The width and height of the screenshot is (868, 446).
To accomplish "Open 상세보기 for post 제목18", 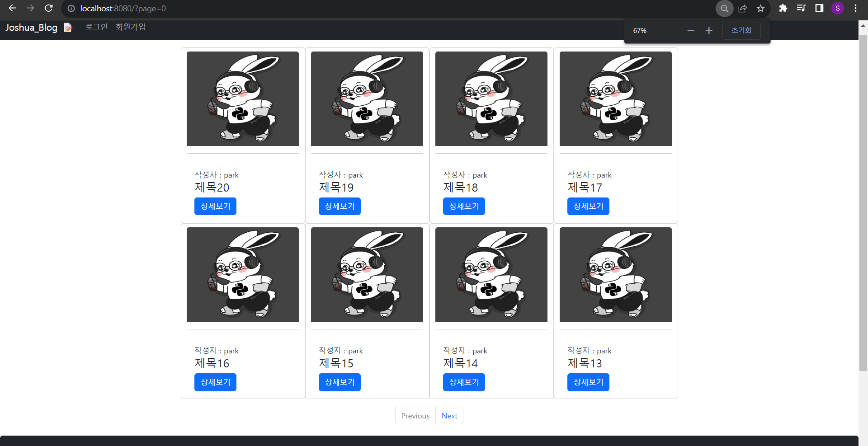I will tap(464, 206).
